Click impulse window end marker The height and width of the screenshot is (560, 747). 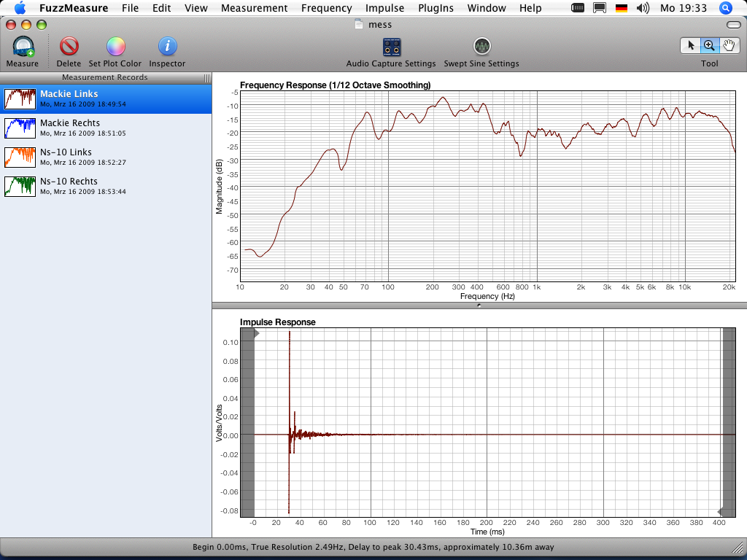point(720,512)
